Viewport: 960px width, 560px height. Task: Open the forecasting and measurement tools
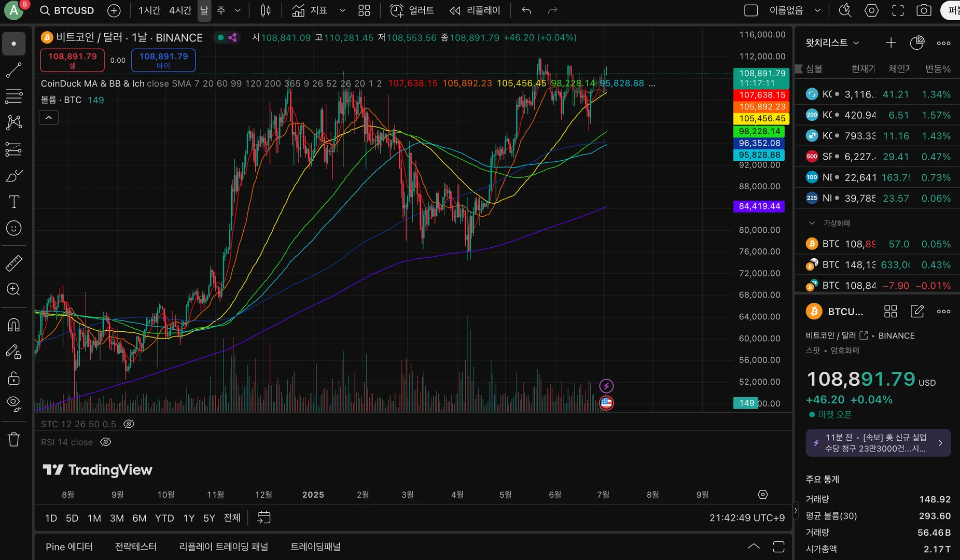coord(14,149)
